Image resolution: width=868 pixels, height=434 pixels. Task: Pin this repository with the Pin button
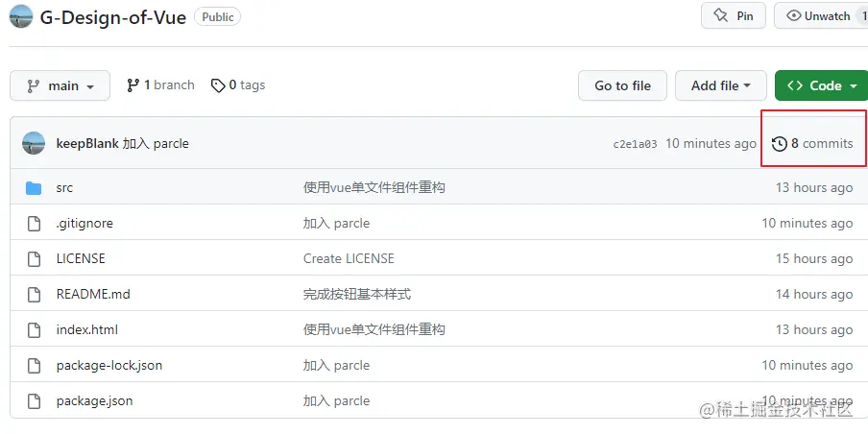click(x=733, y=16)
